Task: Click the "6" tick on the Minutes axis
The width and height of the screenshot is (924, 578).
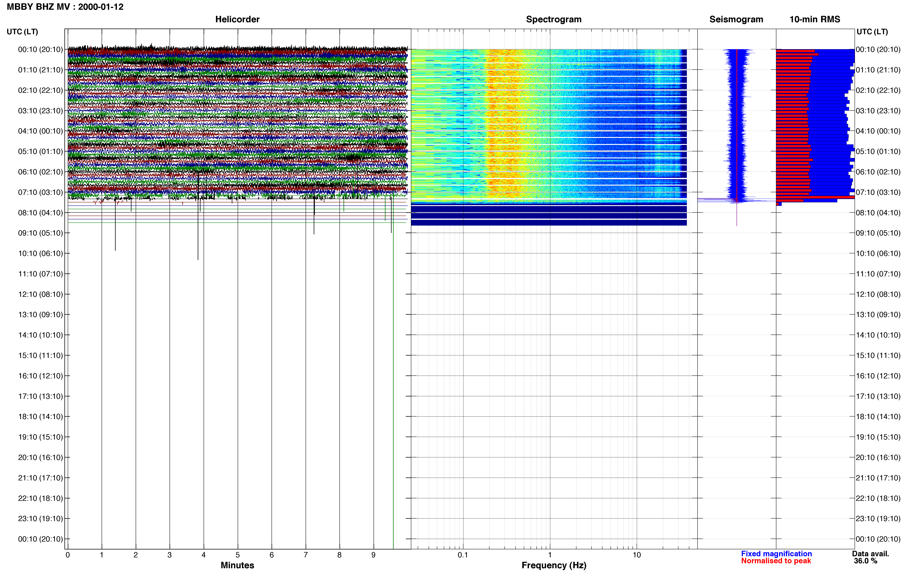Action: (272, 555)
